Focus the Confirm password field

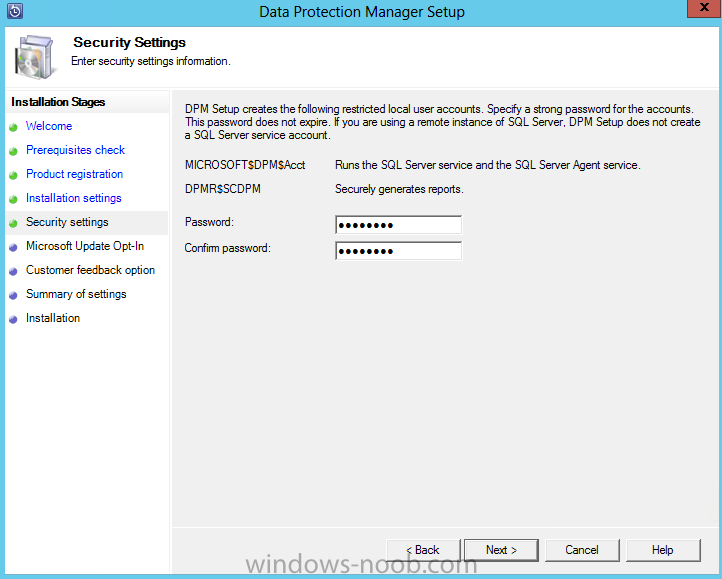point(398,251)
